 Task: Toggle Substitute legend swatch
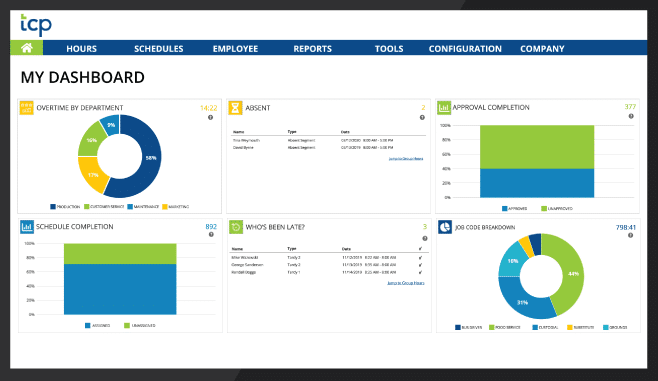click(x=569, y=327)
